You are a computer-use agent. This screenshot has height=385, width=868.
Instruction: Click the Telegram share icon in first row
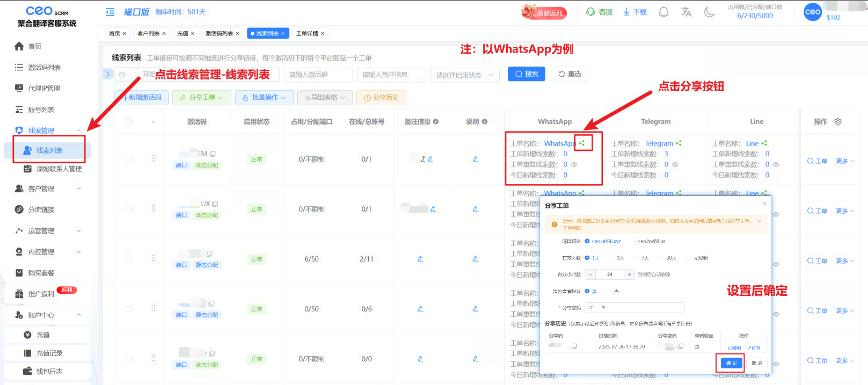coord(679,143)
